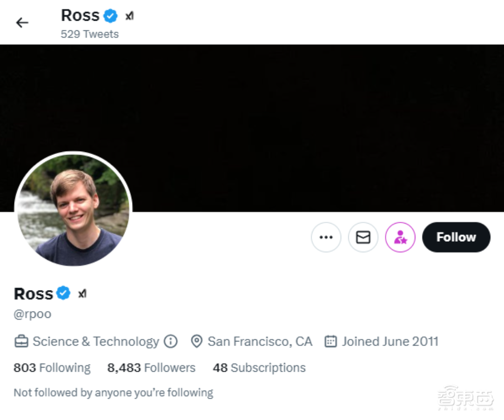504x420 pixels.
Task: Click the calendar icon by Joined date
Action: click(x=331, y=341)
